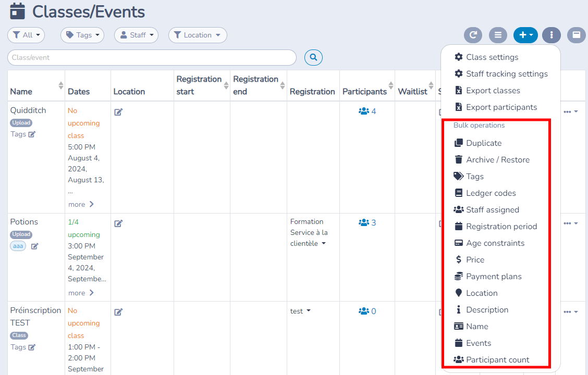Screen dimensions: 588x375
Task: Open the blue plus add dropdown
Action: point(526,35)
